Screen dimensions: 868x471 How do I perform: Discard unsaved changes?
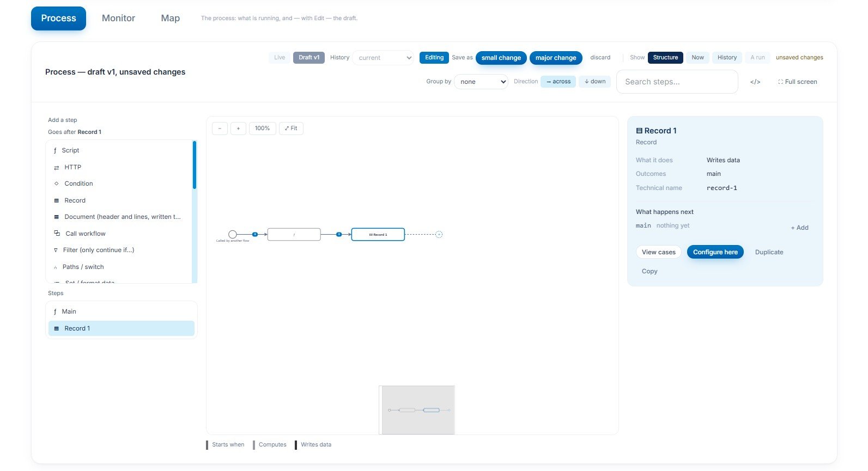tap(600, 58)
